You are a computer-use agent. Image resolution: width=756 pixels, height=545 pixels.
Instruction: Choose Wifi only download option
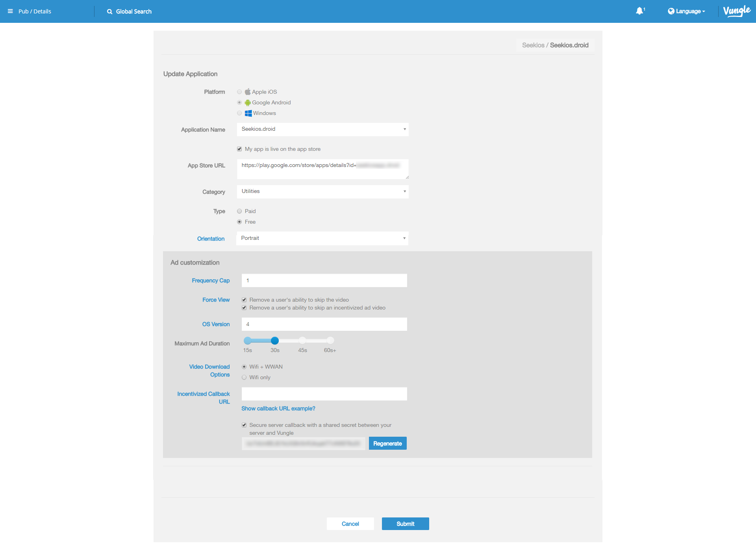click(244, 378)
